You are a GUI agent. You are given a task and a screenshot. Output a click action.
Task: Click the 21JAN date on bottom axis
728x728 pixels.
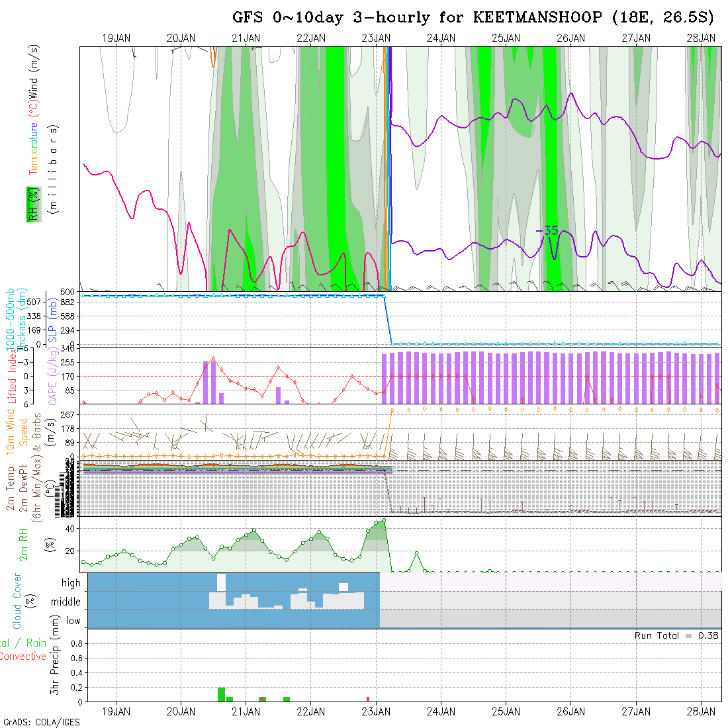coord(246,711)
